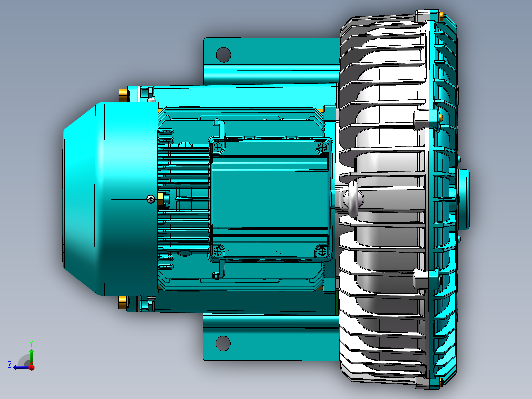Pick the top-right screw of the terminal box
Screen dimensions: 532x399
point(321,147)
